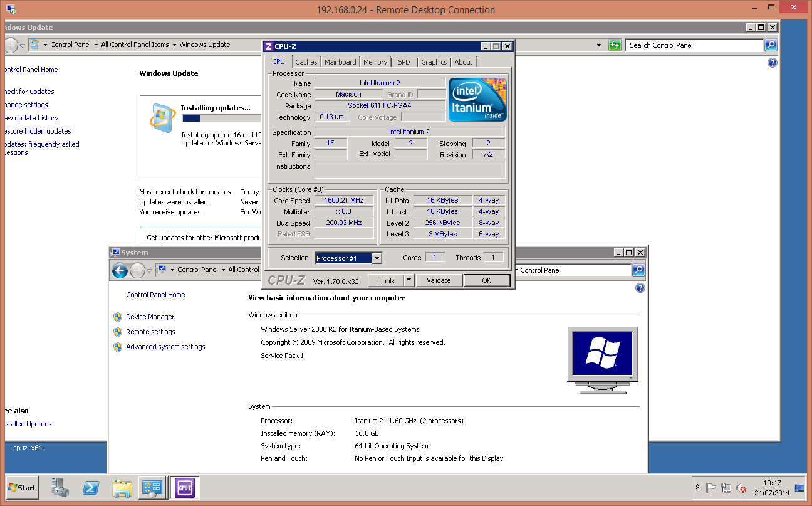The image size is (812, 506).
Task: Open the CPU-Z Caches tab
Action: tap(306, 62)
